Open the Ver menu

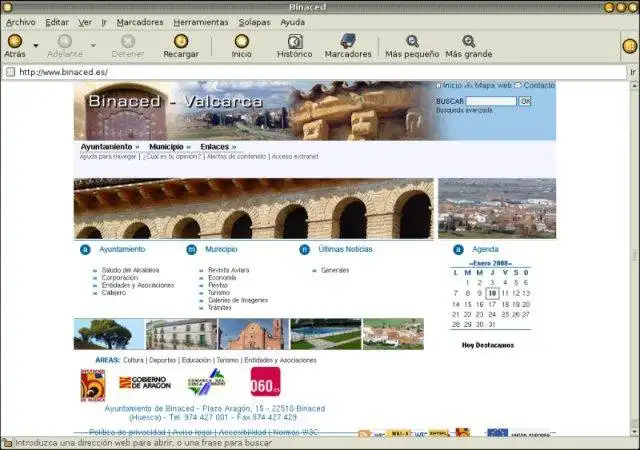85,22
